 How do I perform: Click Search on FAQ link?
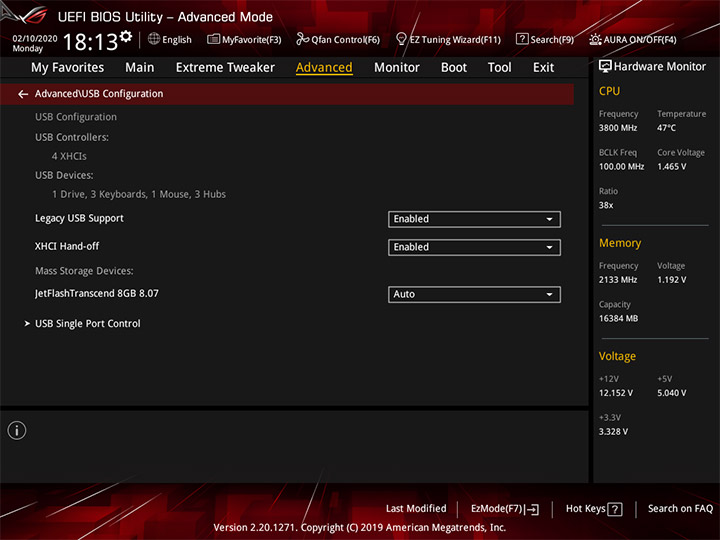click(x=680, y=509)
